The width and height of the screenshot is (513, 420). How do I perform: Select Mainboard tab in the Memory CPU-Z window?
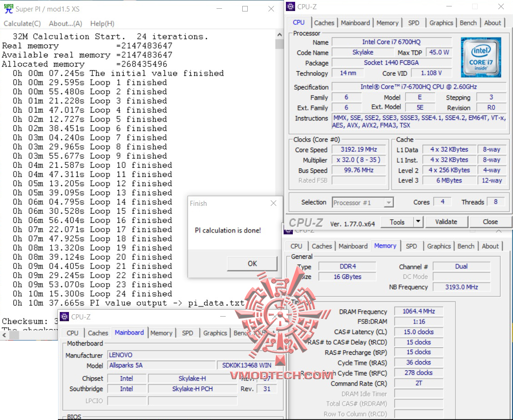tap(353, 246)
